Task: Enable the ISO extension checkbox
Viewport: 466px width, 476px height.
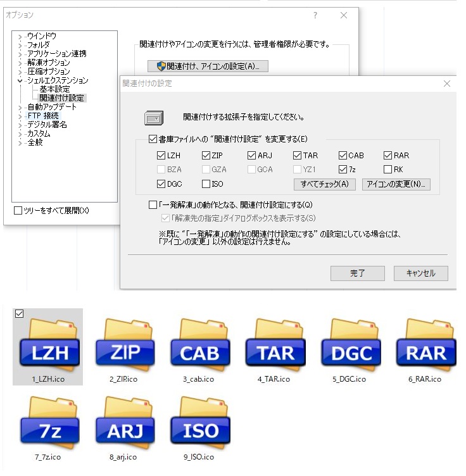Action: pos(206,184)
